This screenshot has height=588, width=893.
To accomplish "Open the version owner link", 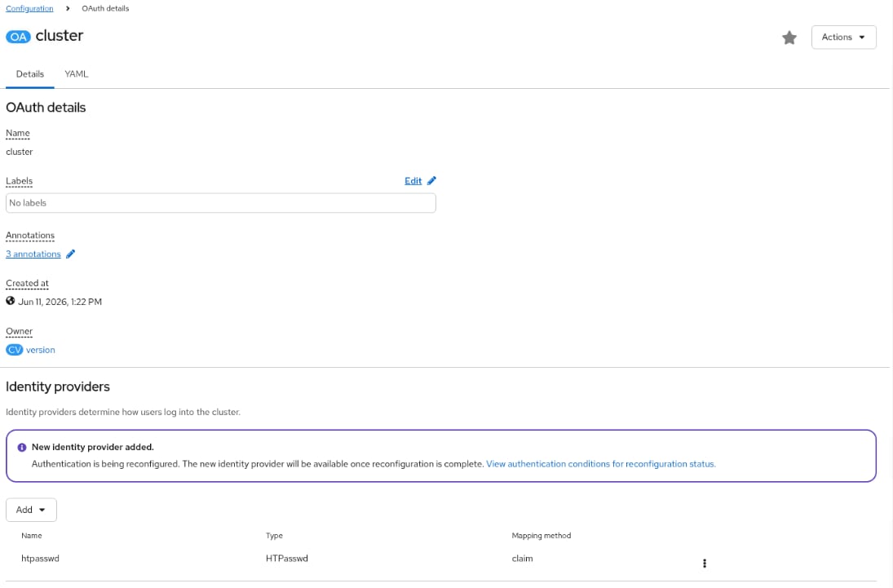I will [41, 350].
